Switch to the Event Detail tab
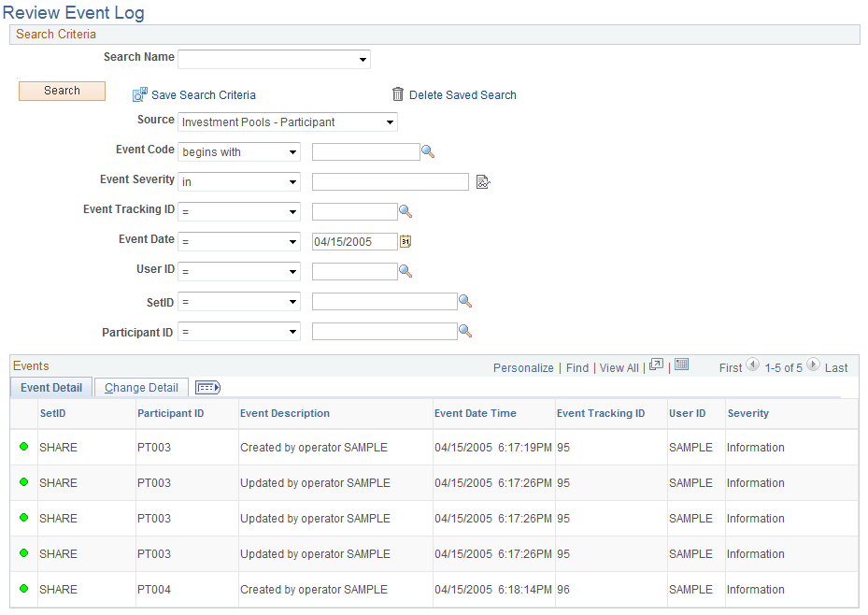Screen dimensions: 868x615 (51, 388)
